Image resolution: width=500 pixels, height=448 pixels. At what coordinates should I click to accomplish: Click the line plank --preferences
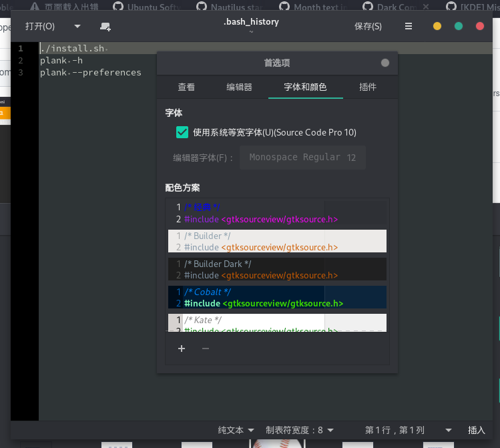click(x=91, y=73)
